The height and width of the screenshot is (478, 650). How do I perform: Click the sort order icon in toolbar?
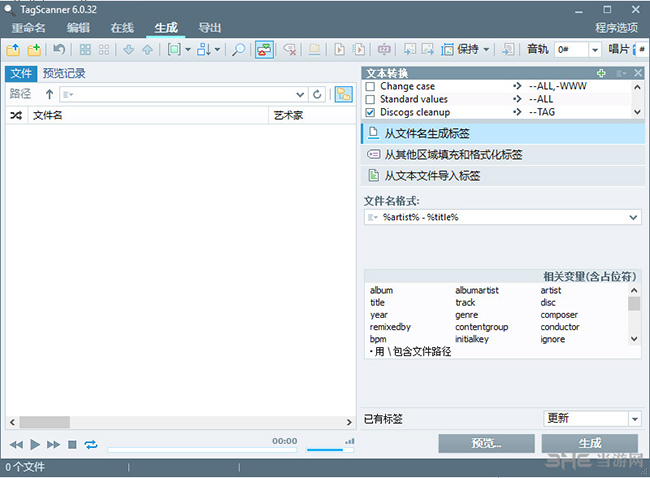pyautogui.click(x=204, y=50)
